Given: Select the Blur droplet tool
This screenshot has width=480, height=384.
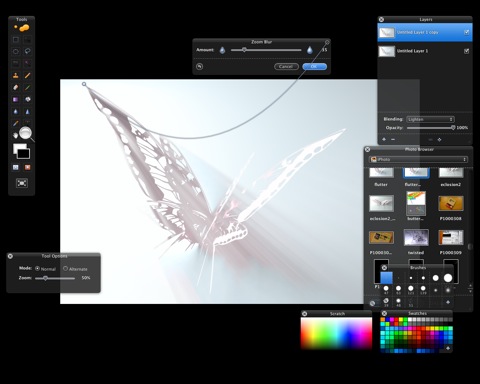Looking at the screenshot, I should point(16,111).
